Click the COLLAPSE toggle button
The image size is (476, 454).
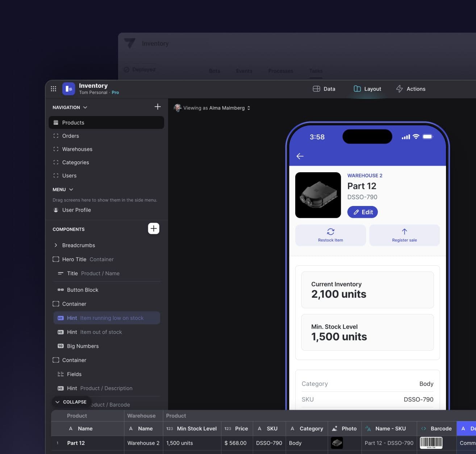[x=71, y=402]
